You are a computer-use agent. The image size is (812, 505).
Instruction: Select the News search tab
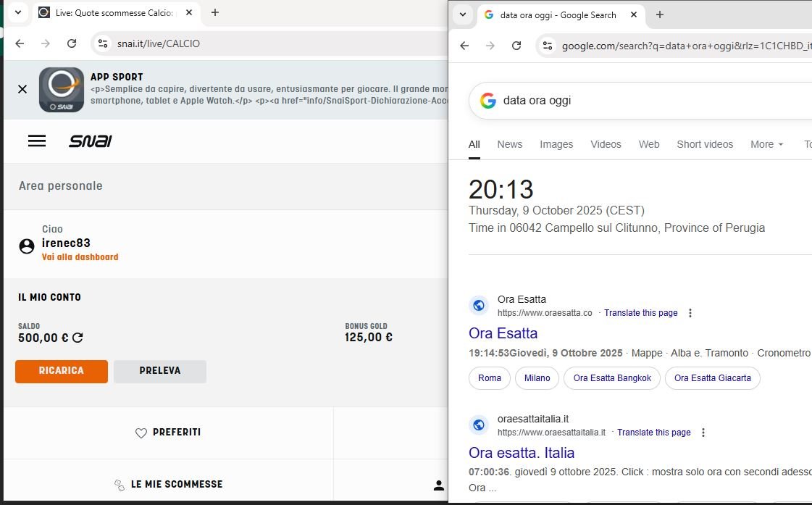509,144
